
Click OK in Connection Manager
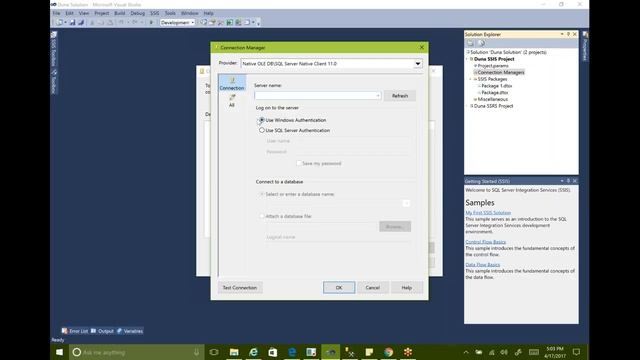click(339, 287)
